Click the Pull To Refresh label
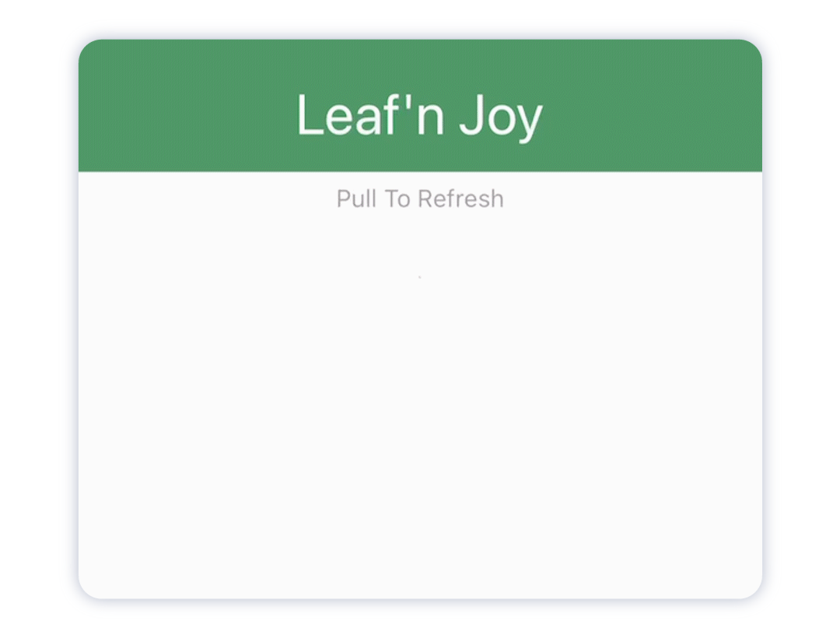The width and height of the screenshot is (840, 638). (x=419, y=198)
